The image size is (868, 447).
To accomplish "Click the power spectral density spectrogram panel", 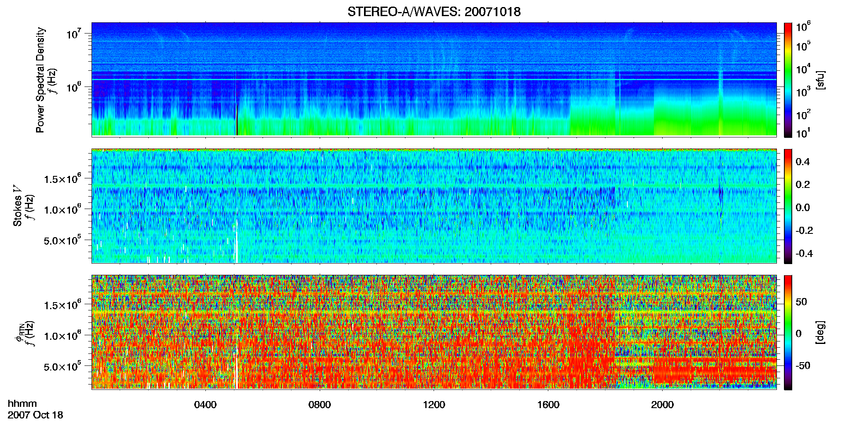I will (x=434, y=79).
